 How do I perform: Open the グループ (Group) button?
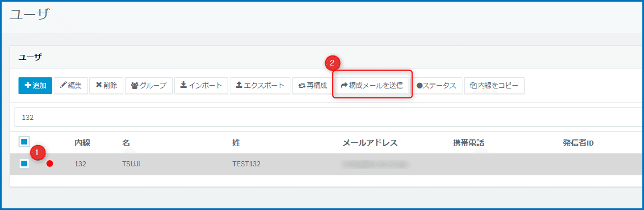[149, 86]
